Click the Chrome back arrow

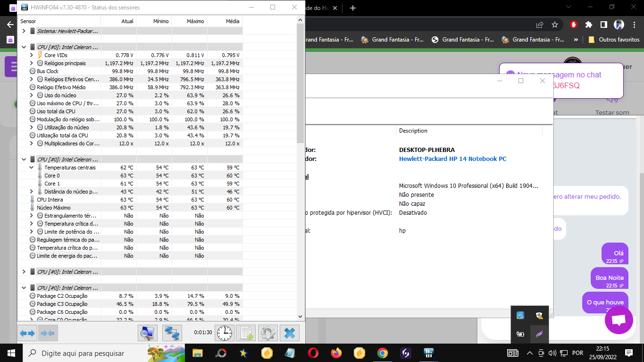pyautogui.click(x=10, y=25)
